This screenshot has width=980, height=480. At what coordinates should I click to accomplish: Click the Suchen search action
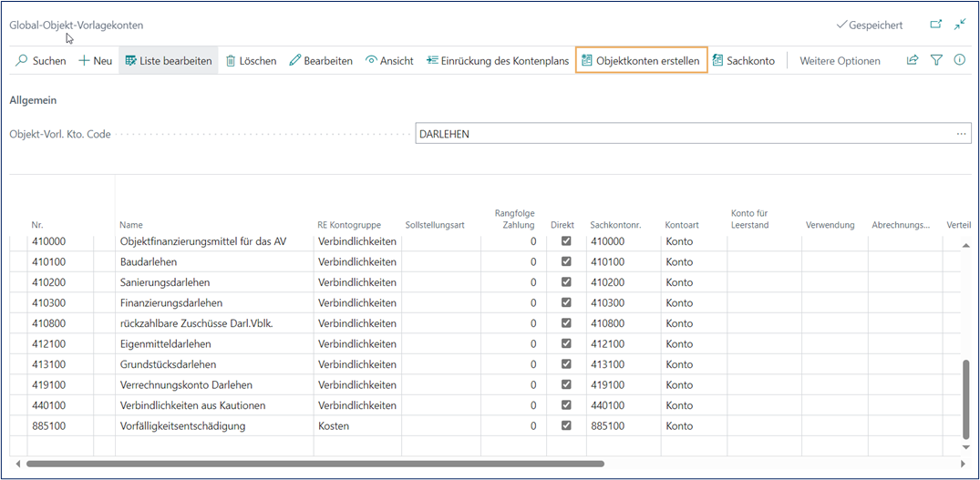[x=41, y=60]
